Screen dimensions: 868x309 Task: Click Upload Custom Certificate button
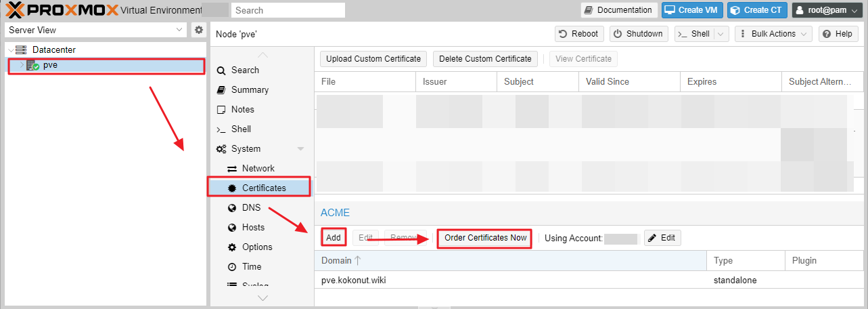pyautogui.click(x=373, y=59)
